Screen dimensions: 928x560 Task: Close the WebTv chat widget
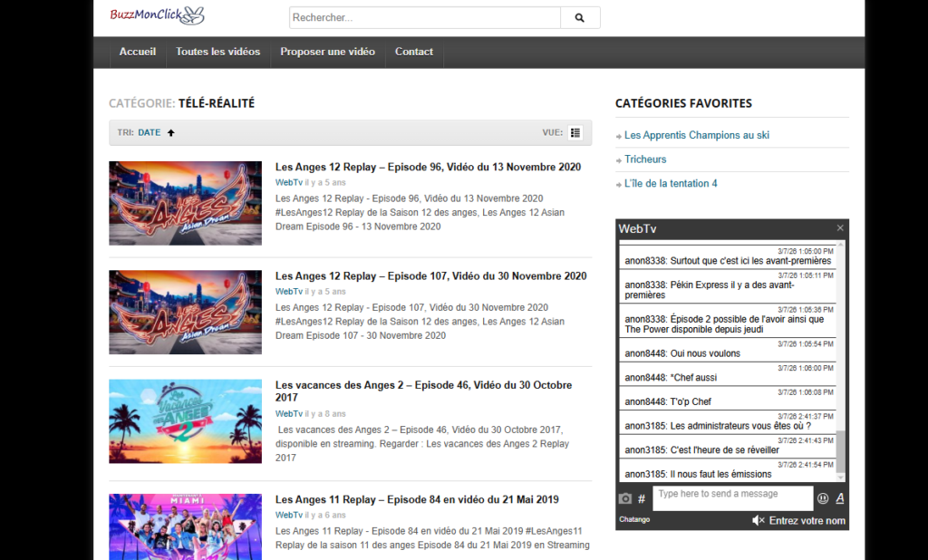click(840, 228)
